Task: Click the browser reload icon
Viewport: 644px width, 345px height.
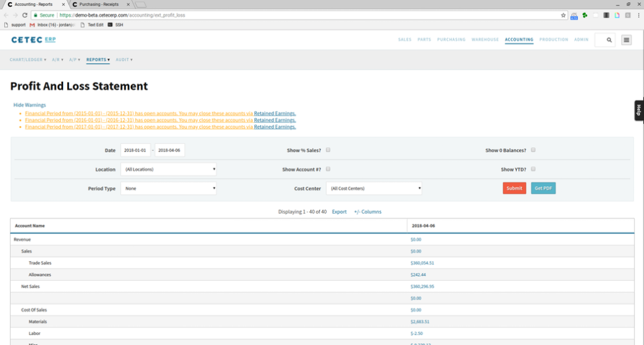Action: coord(25,15)
